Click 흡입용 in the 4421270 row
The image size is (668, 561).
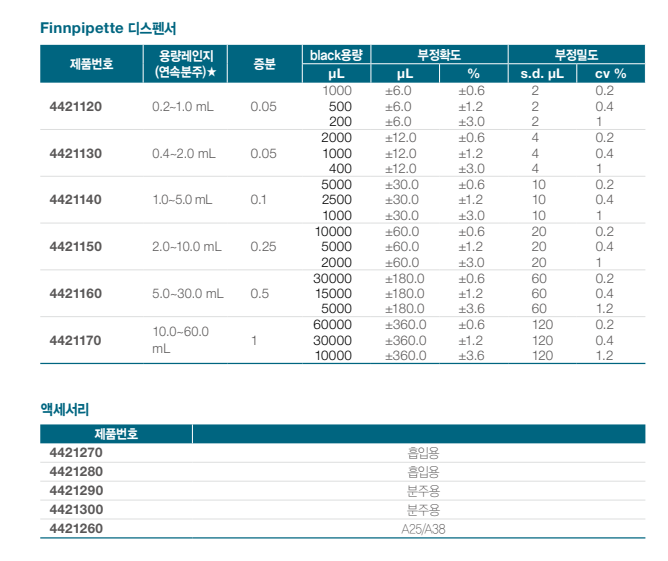(423, 453)
